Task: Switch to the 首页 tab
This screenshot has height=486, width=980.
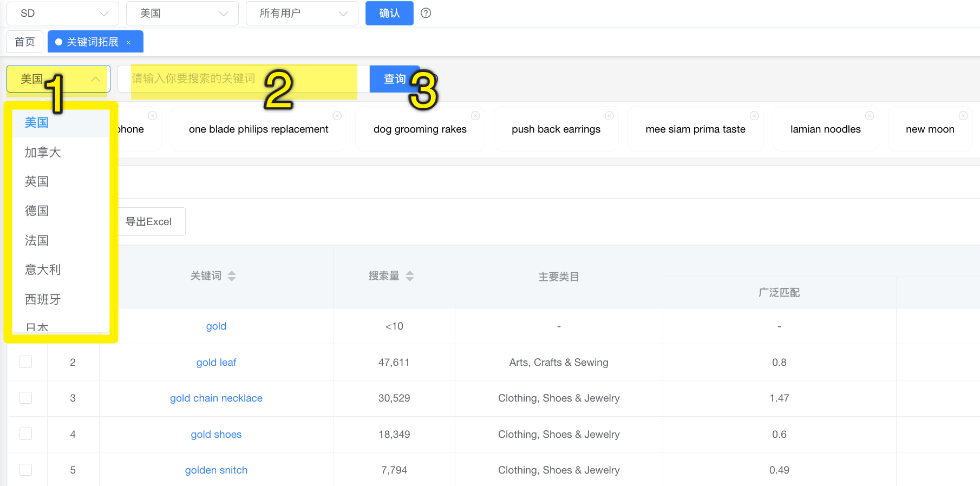Action: click(x=25, y=42)
